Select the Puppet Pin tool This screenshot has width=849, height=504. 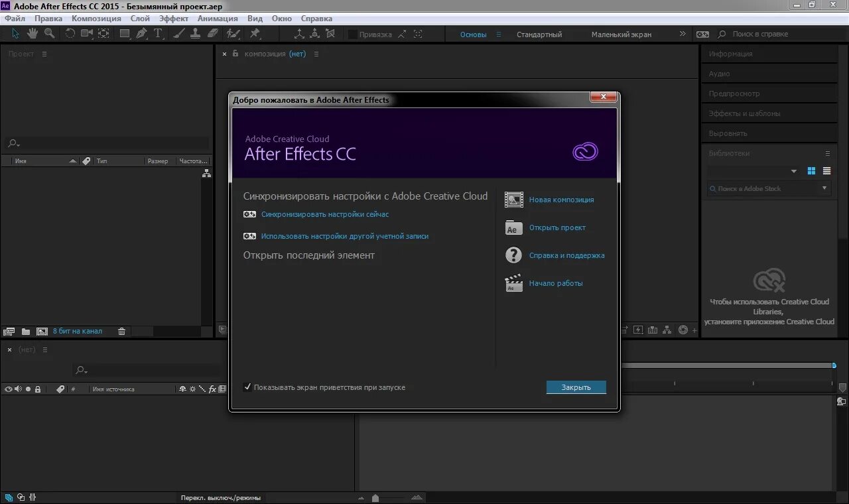[x=255, y=34]
